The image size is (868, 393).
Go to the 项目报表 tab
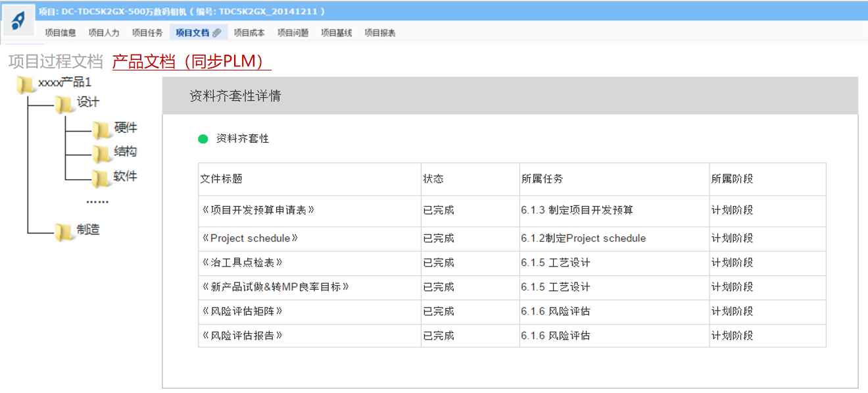[x=380, y=33]
